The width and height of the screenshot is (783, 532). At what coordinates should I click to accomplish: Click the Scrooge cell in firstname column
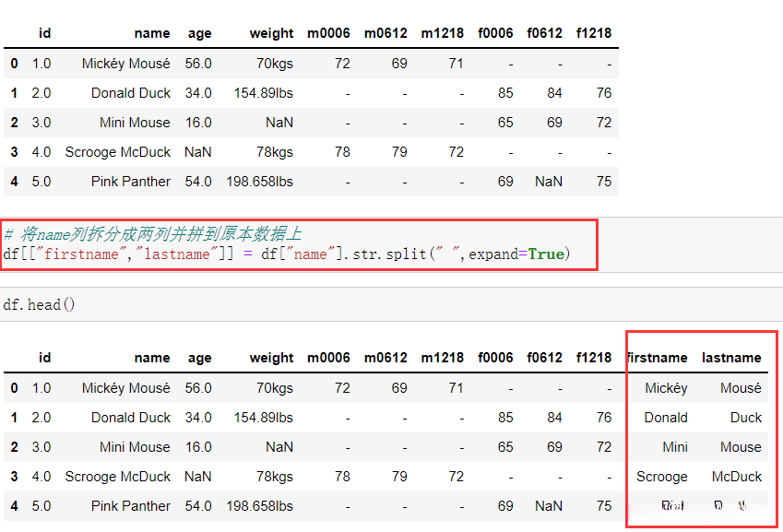(662, 477)
